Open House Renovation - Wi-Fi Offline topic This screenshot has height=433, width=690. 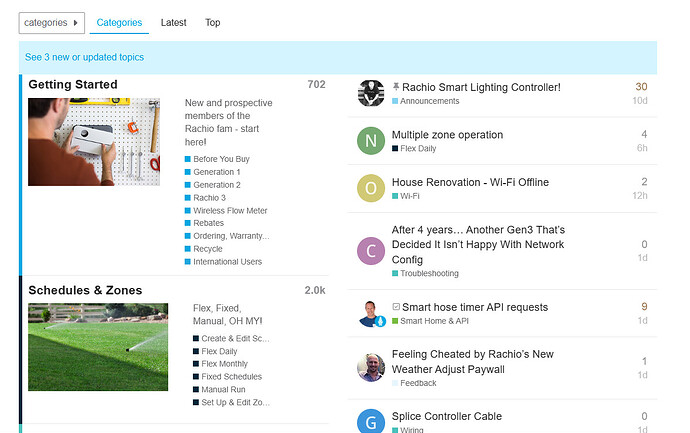[x=470, y=182]
